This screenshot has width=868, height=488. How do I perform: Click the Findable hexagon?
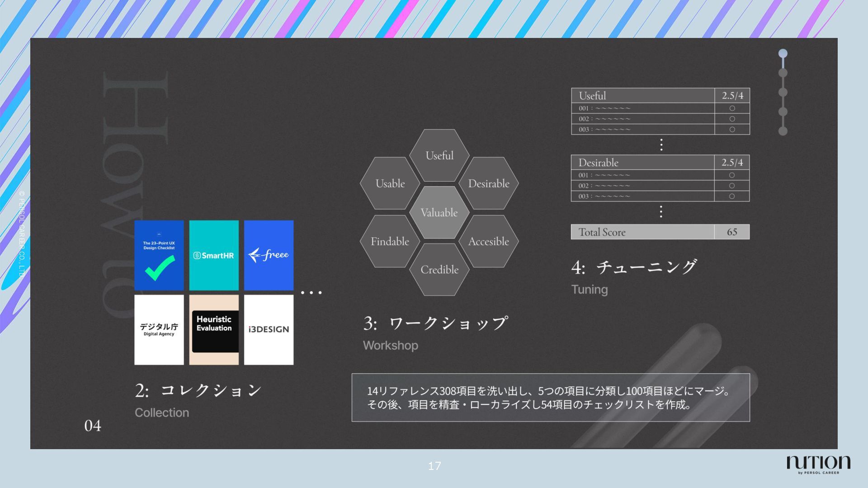390,241
